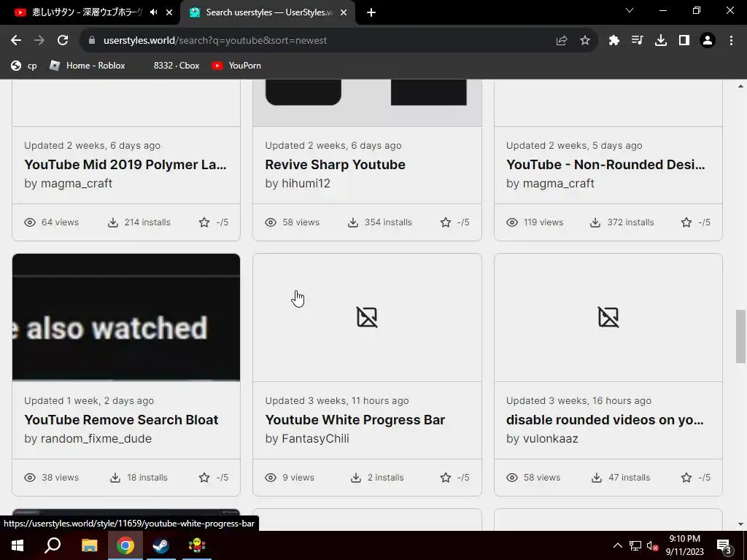The height and width of the screenshot is (560, 747).
Task: Toggle the Chrome side panel
Action: 684,41
